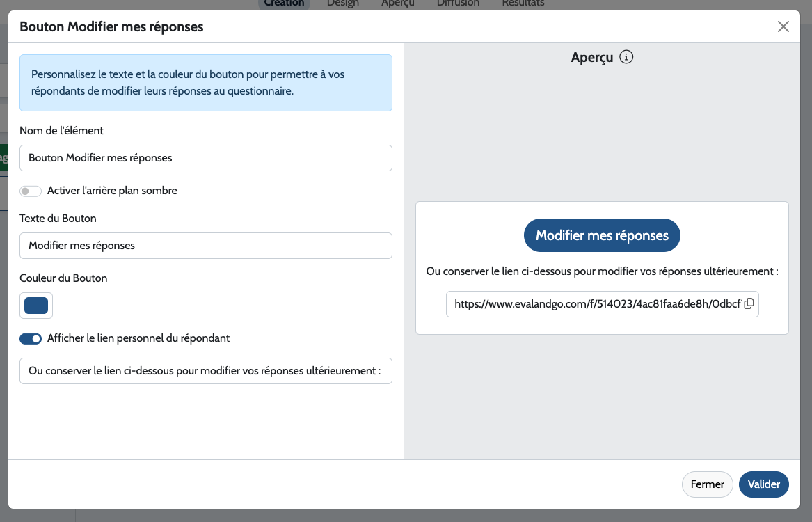
Task: Click the Nom de l'élément input field
Action: (x=205, y=158)
